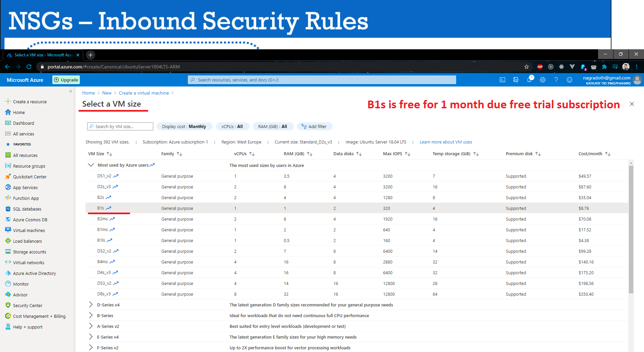Open feedback smiley icon
The width and height of the screenshot is (644, 352).
(x=570, y=80)
